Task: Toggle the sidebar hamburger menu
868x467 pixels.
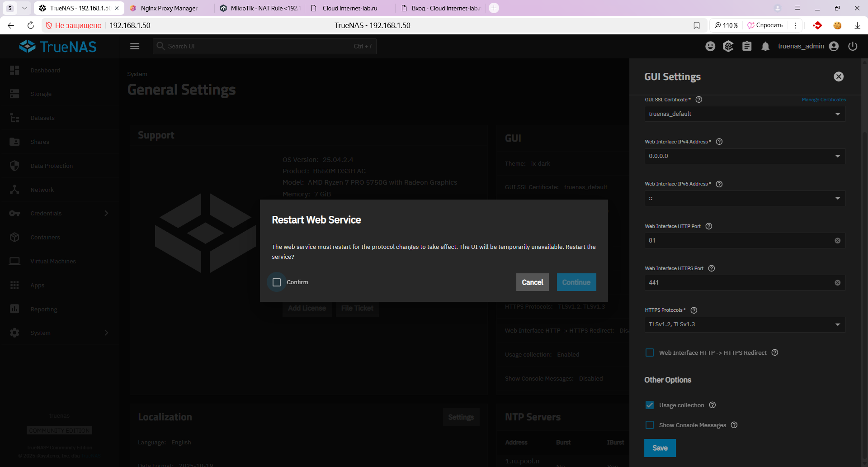Action: pyautogui.click(x=135, y=46)
